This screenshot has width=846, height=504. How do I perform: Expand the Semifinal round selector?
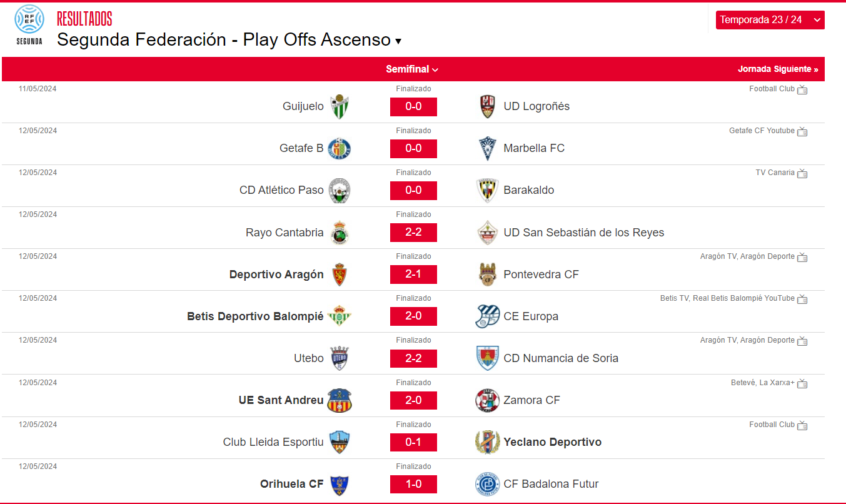(412, 69)
